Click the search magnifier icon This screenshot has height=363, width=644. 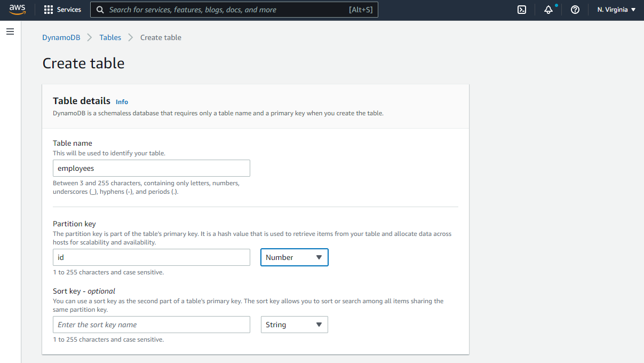100,10
